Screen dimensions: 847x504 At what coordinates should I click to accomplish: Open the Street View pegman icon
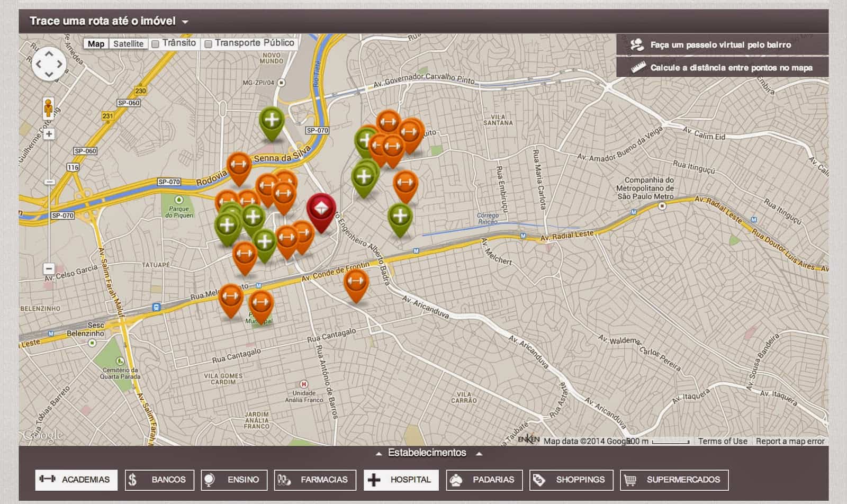pyautogui.click(x=49, y=108)
